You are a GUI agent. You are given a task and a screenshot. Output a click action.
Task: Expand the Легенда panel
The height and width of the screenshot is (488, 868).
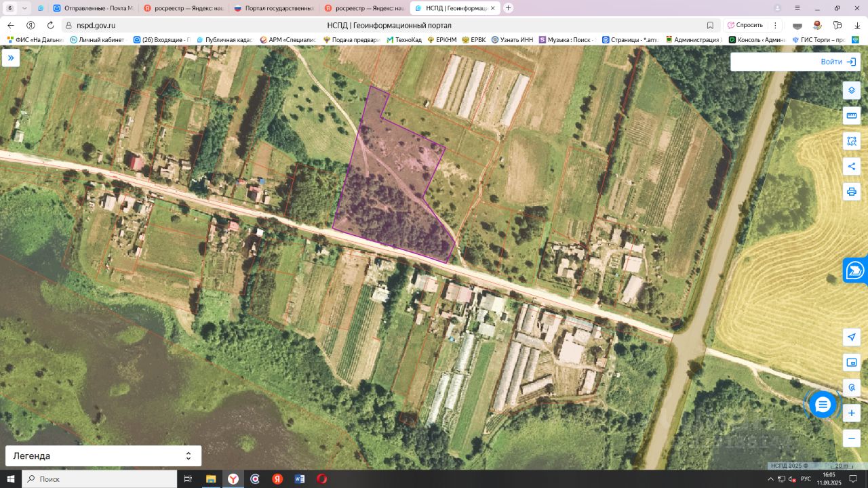click(x=103, y=456)
